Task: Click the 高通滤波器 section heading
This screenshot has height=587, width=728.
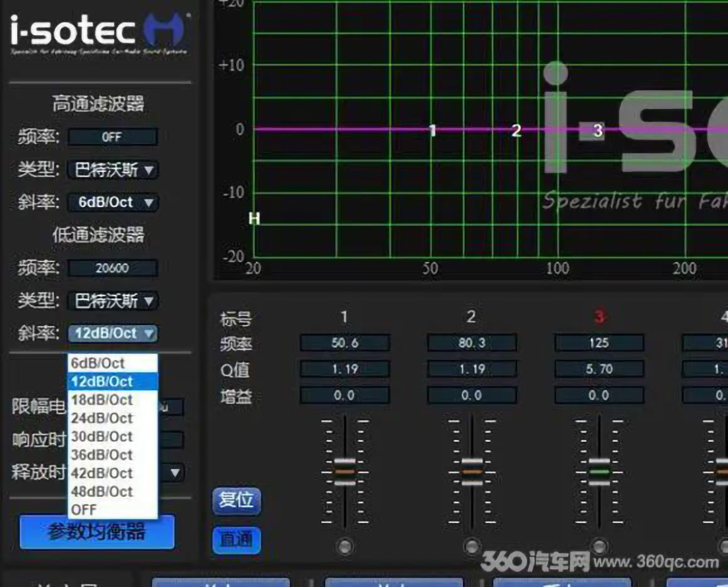Action: (x=98, y=104)
